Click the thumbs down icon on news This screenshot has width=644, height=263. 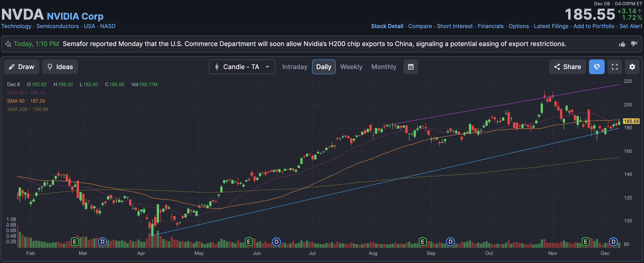(634, 44)
